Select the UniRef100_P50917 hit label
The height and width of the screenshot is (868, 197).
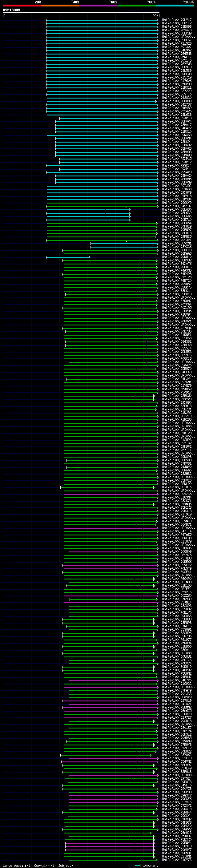(176, 393)
